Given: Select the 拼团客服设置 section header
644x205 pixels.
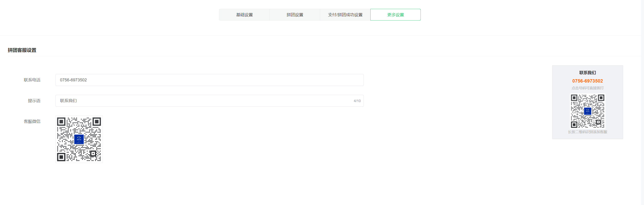Looking at the screenshot, I should tap(22, 50).
